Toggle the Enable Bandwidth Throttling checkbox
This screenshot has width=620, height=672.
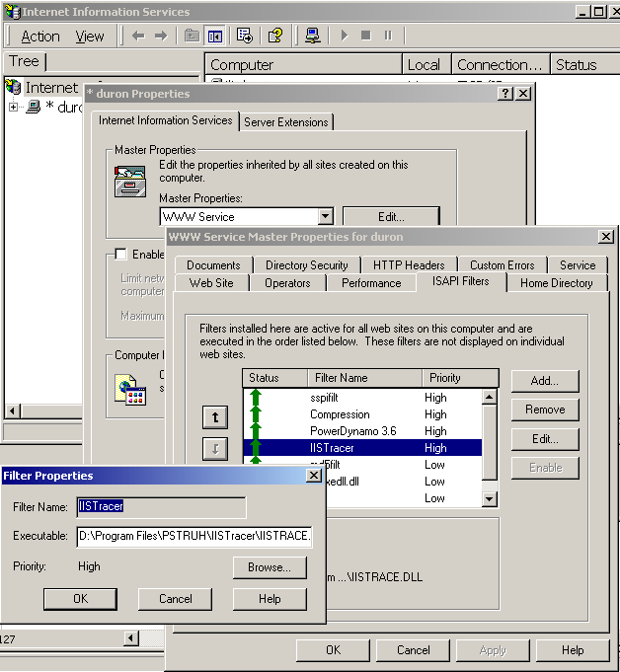click(x=120, y=254)
